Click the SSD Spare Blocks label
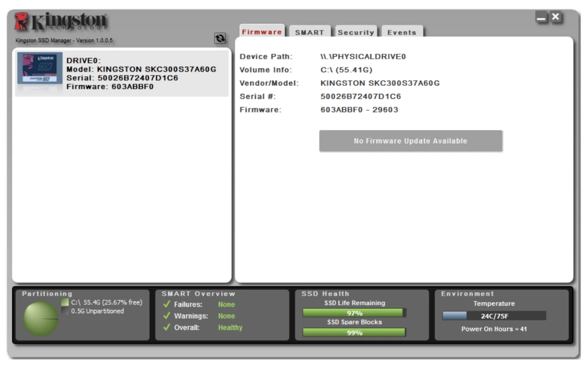Viewport: 588px width, 367px height. tap(355, 322)
